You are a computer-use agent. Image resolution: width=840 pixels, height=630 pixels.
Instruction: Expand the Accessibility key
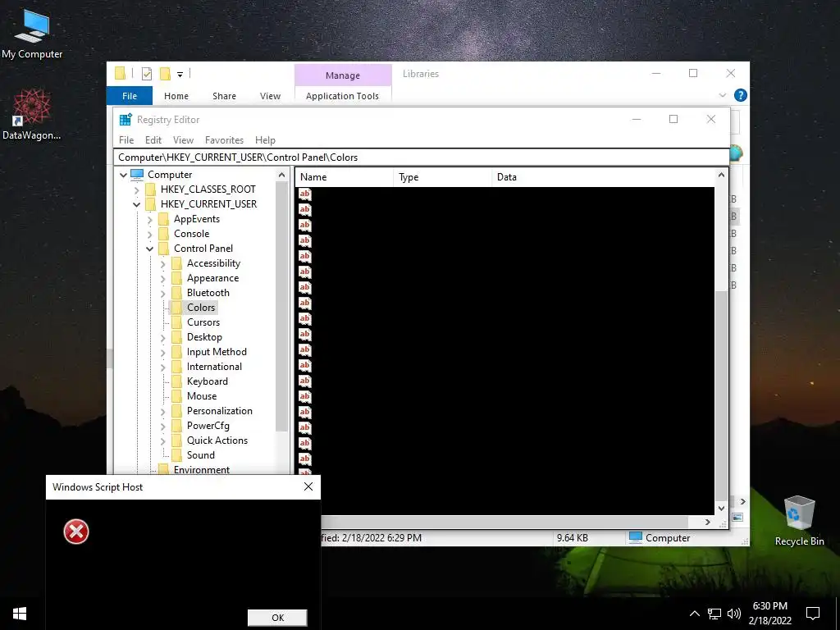(163, 263)
